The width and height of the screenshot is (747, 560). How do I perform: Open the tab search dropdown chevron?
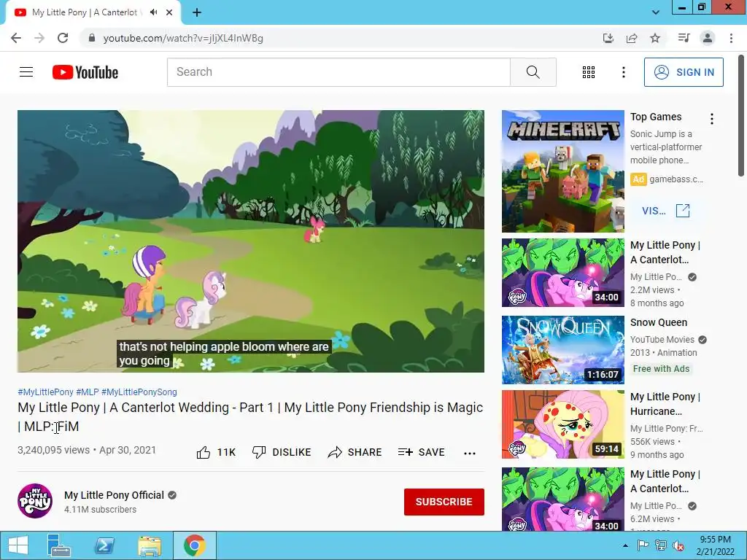click(656, 12)
